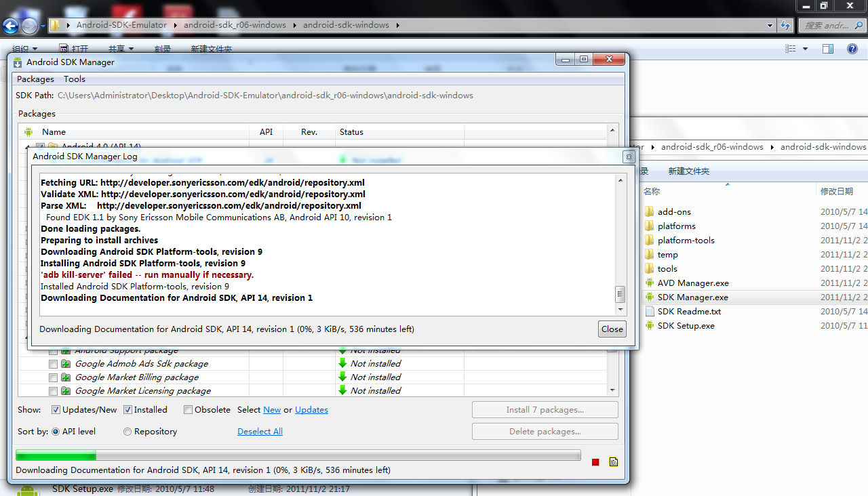Click the Deselect All link
The image size is (868, 496).
(x=260, y=432)
